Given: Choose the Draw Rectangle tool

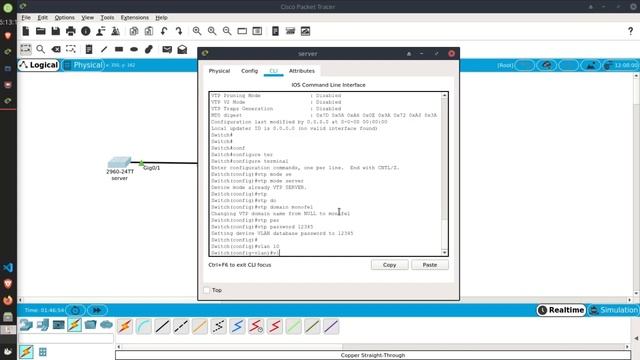Looking at the screenshot, I should click(119, 49).
